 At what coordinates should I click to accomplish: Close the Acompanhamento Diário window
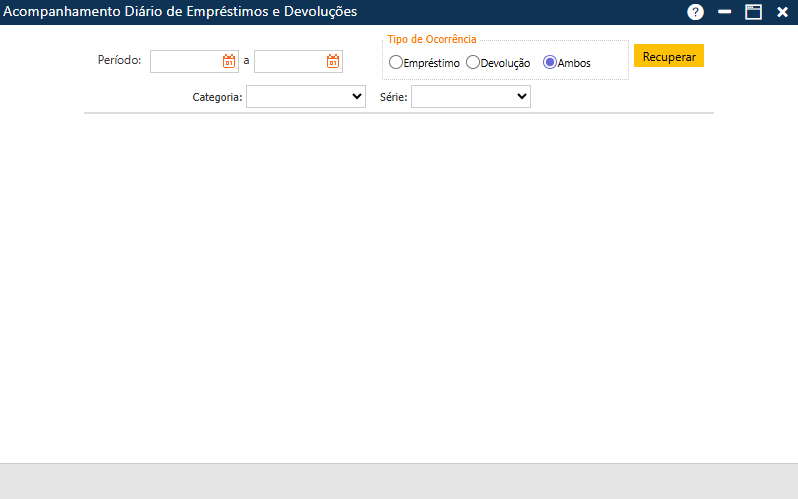pyautogui.click(x=782, y=12)
